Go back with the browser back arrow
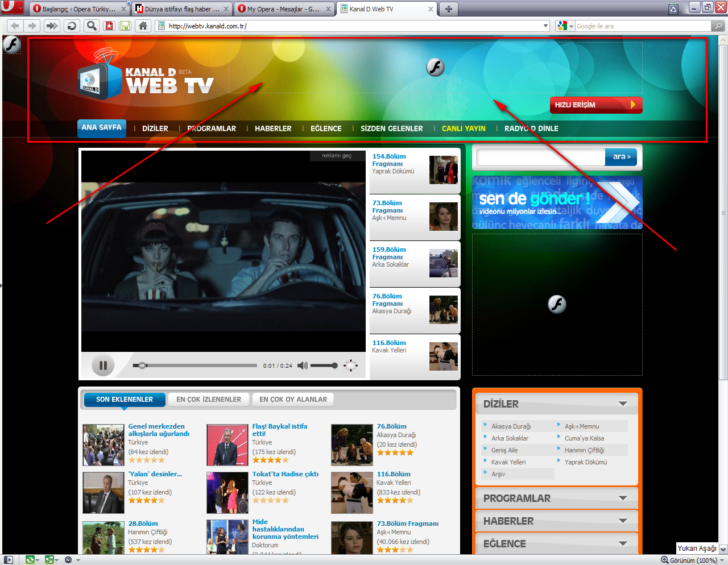Viewport: 728px width, 565px height. (15, 26)
